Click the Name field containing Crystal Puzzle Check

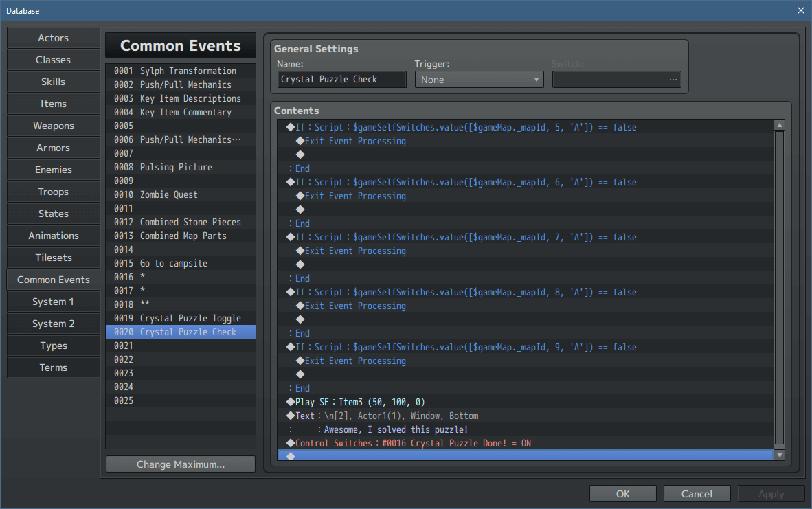tap(342, 79)
